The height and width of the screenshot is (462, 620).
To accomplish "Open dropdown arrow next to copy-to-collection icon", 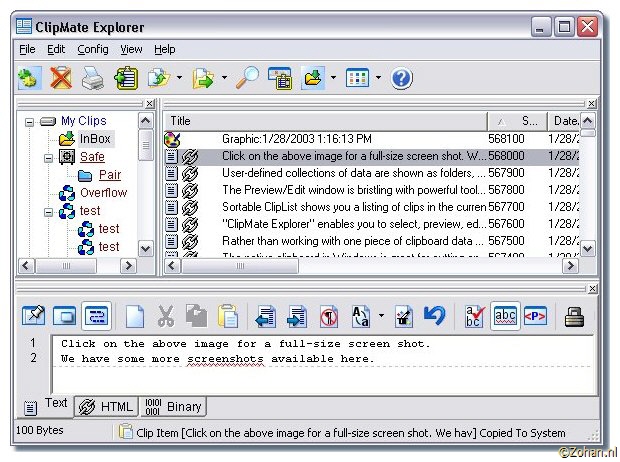I will [179, 78].
